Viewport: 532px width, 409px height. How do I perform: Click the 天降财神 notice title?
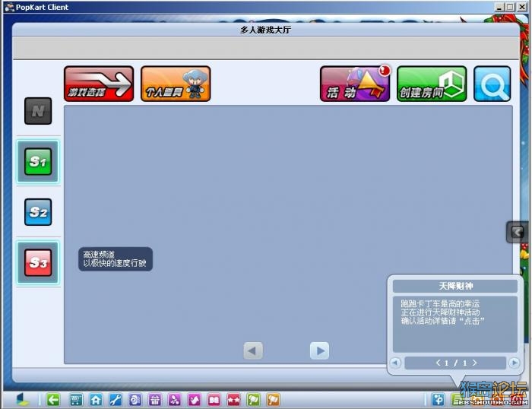point(455,286)
